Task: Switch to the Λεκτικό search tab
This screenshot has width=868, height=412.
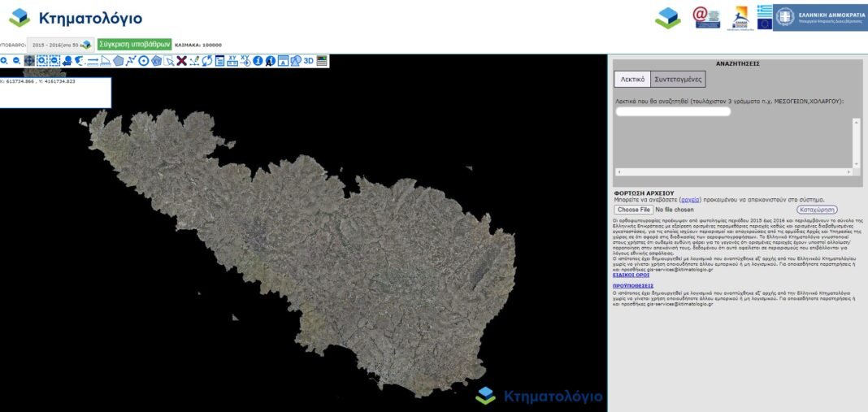Action: 632,79
